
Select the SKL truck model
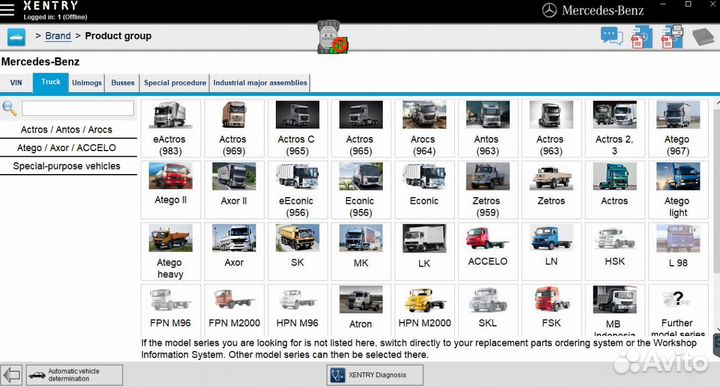click(x=488, y=310)
